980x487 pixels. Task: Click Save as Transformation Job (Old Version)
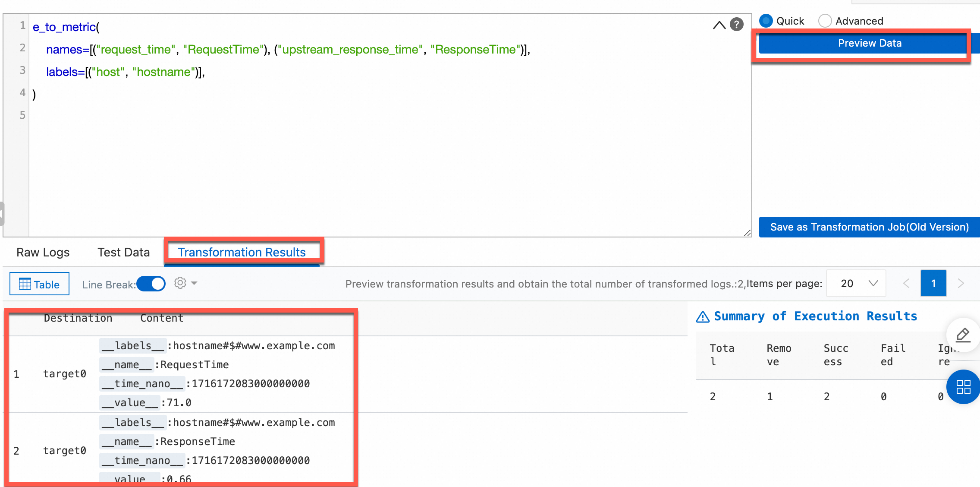869,227
